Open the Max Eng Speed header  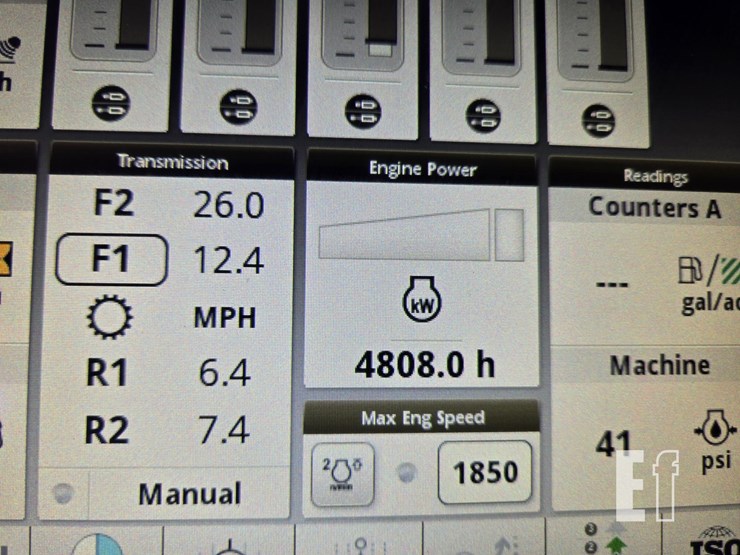(x=422, y=418)
